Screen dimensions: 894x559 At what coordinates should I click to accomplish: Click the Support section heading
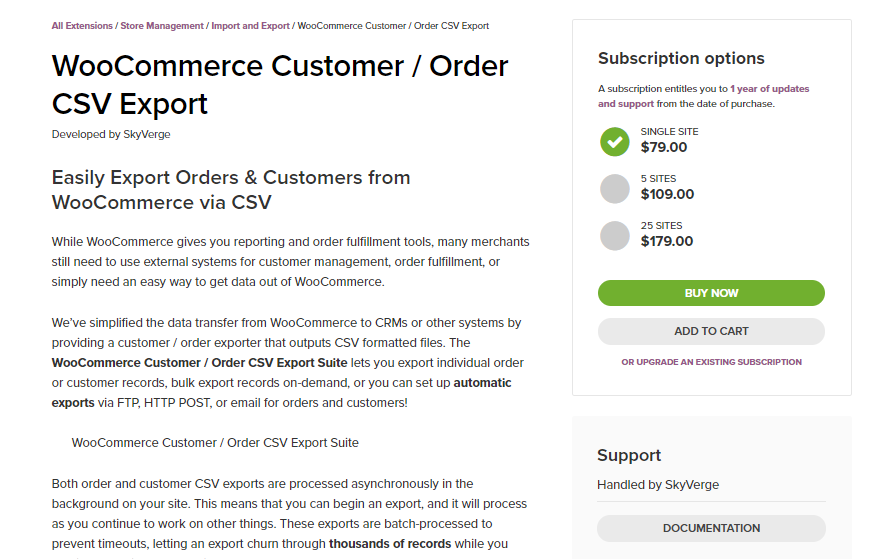(x=629, y=455)
